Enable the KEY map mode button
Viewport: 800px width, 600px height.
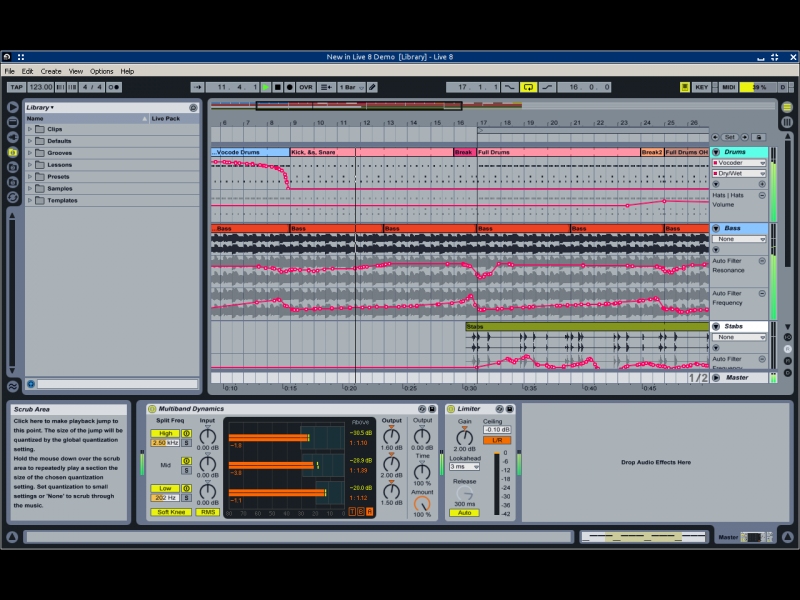[x=702, y=87]
